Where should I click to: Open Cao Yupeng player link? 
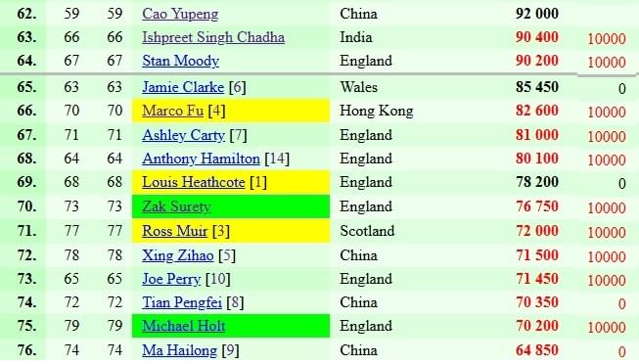coord(180,14)
